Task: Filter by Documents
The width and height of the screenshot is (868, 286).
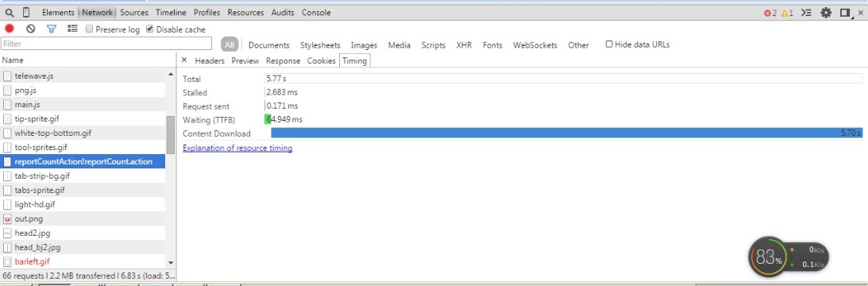Action: pos(269,45)
